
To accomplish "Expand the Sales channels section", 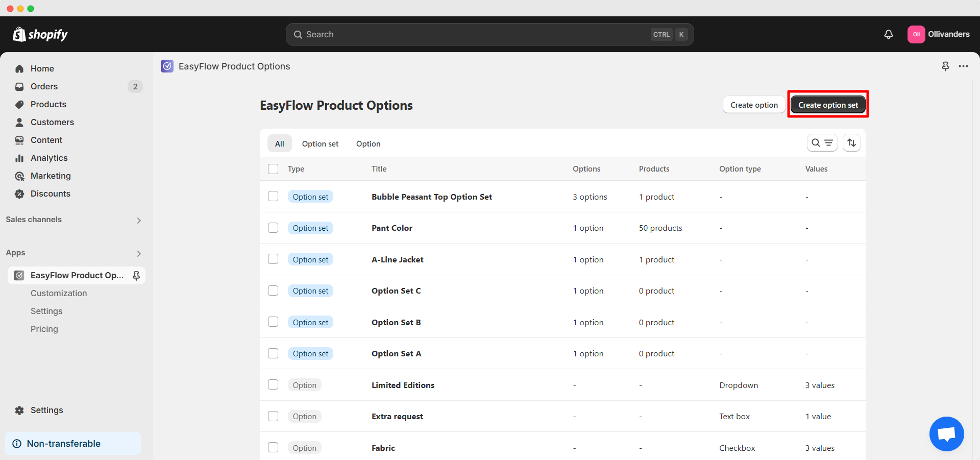I will pyautogui.click(x=139, y=220).
